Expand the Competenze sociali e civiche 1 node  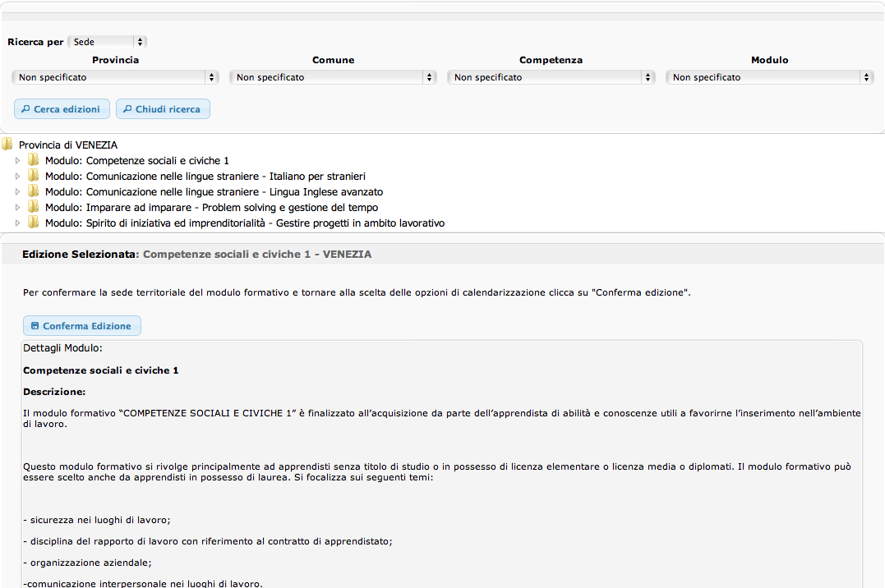(x=18, y=160)
